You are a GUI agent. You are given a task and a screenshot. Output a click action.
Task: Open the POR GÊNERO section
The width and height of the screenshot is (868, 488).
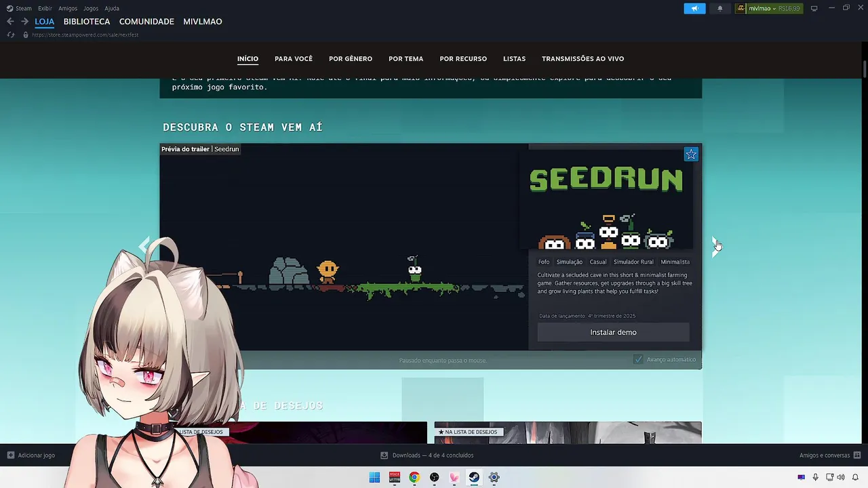pyautogui.click(x=351, y=59)
